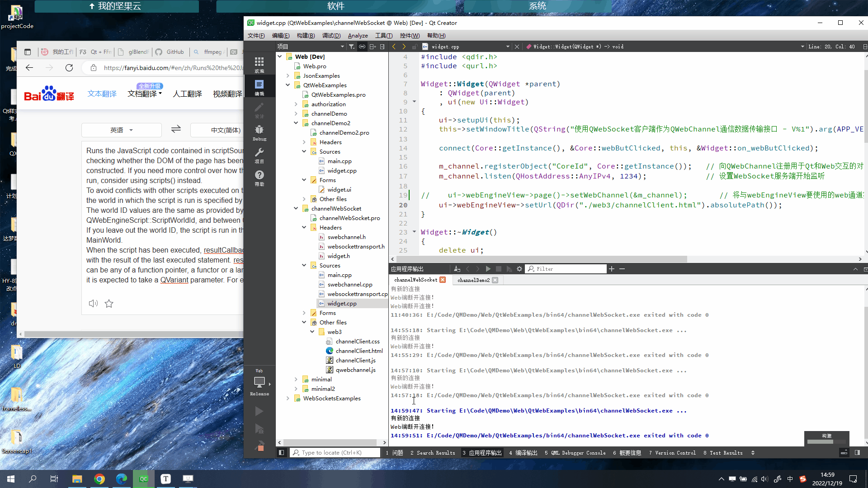This screenshot has width=868, height=488.
Task: Click the output Filter field
Action: (566, 269)
